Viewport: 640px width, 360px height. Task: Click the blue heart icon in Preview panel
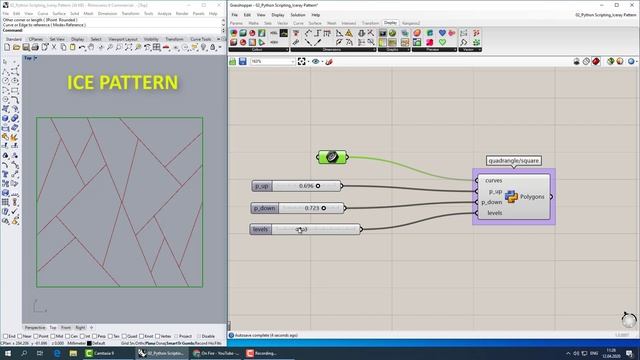click(442, 33)
